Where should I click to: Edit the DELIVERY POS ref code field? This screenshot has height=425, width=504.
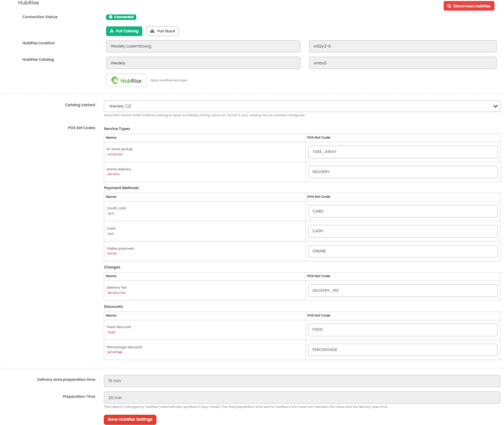point(403,172)
